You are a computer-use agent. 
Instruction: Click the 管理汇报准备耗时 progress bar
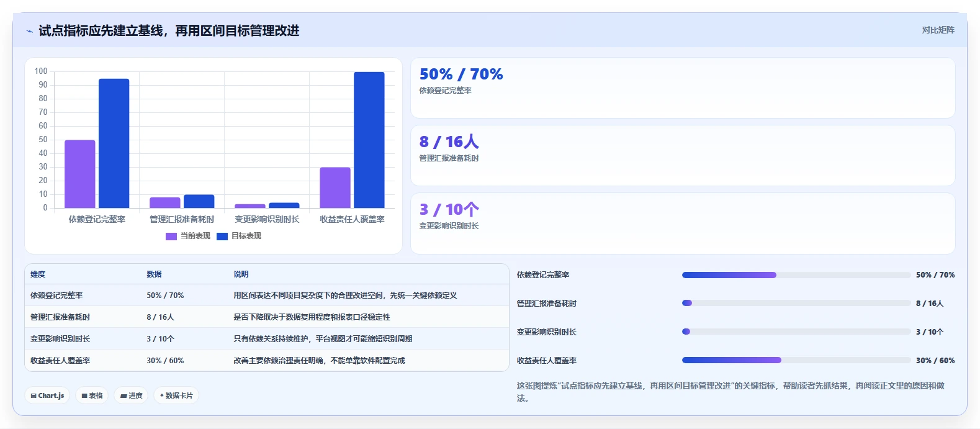(796, 303)
